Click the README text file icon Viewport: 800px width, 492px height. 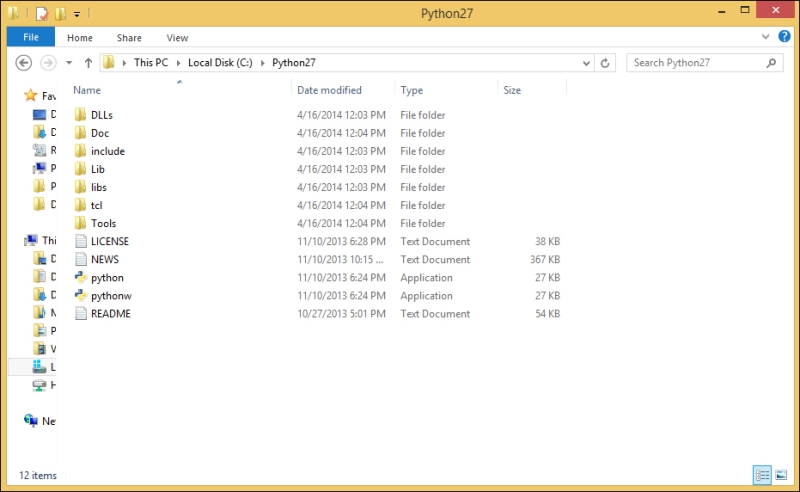[x=81, y=313]
